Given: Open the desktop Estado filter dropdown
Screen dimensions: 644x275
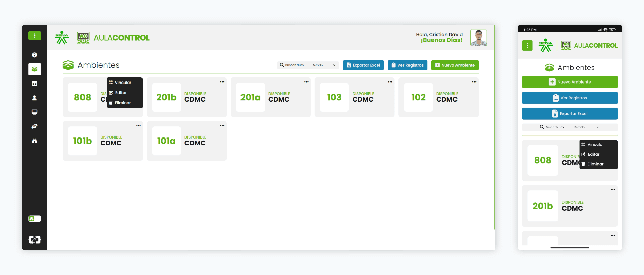Looking at the screenshot, I should [x=324, y=65].
